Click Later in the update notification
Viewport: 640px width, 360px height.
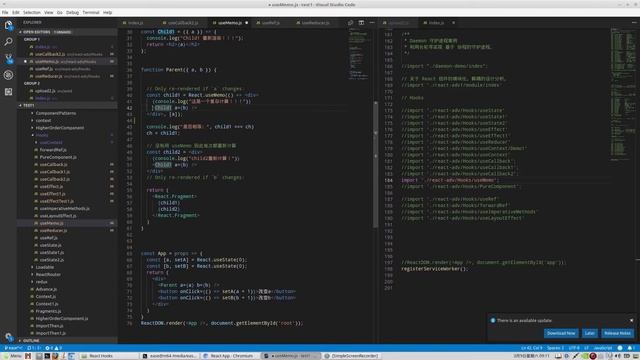(x=589, y=333)
